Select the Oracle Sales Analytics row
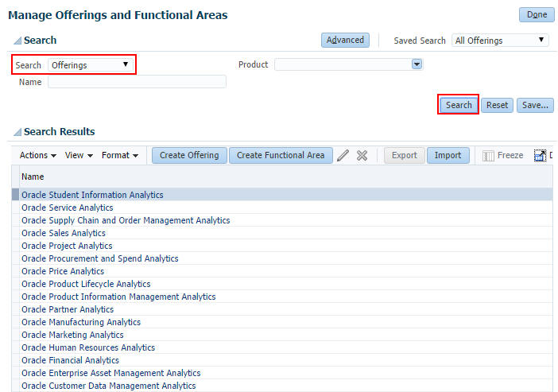Viewport: 558px width, 392px height. coord(64,233)
